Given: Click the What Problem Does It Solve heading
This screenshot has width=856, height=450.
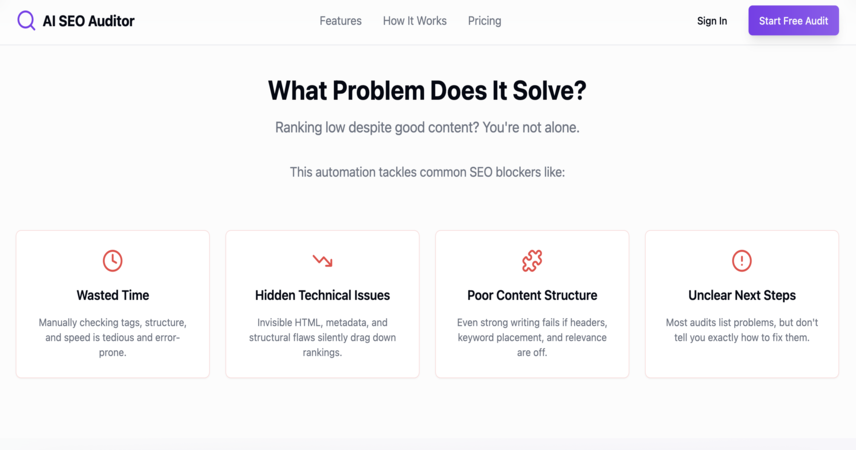Looking at the screenshot, I should [427, 91].
